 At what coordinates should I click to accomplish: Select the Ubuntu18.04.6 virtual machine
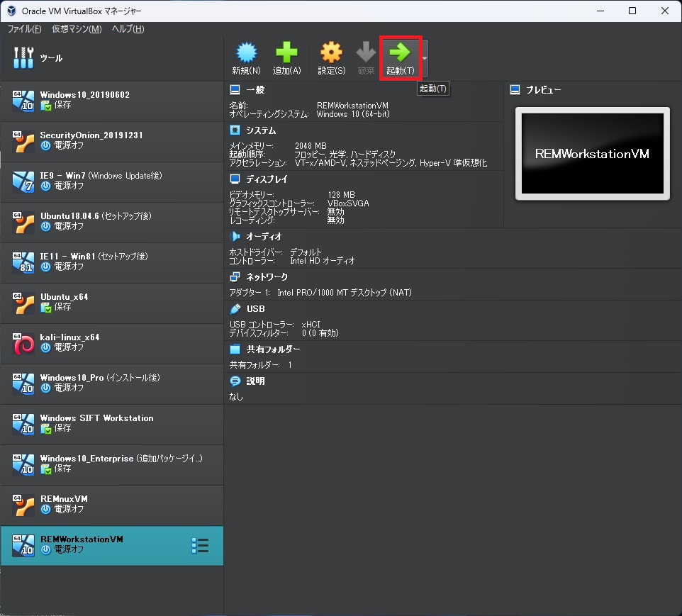[x=112, y=223]
